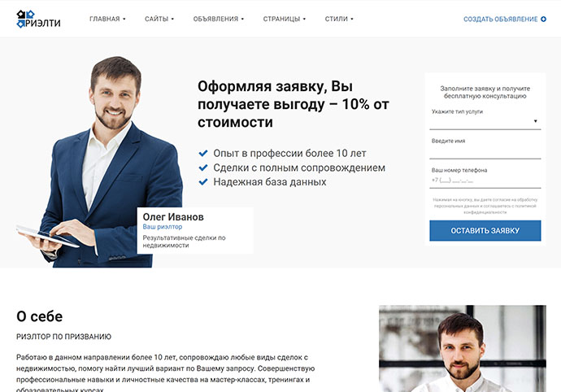Open the service type dropdown arrow
Screen dimensions: 561x392
[535, 121]
